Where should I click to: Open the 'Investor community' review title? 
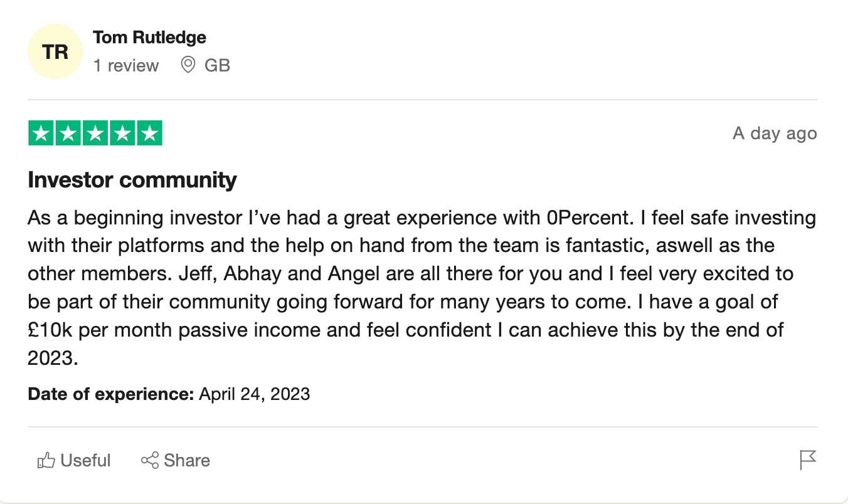coord(132,181)
